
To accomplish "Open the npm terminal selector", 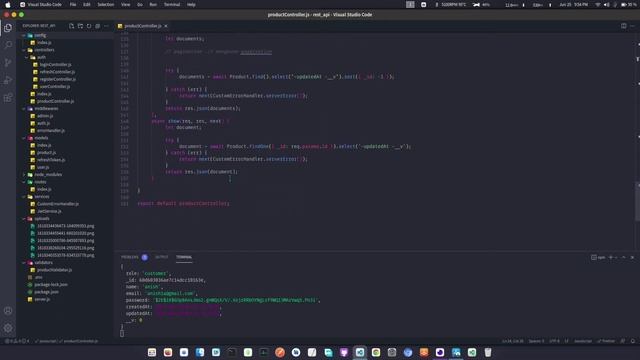I will (x=598, y=257).
